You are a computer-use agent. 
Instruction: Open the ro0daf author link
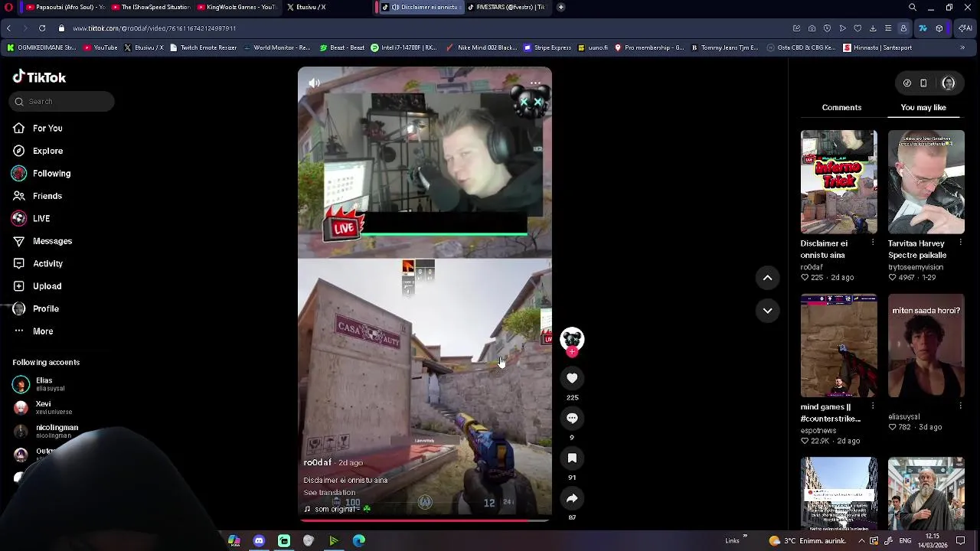318,462
